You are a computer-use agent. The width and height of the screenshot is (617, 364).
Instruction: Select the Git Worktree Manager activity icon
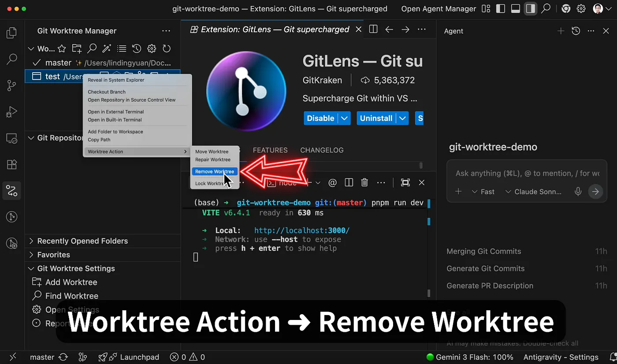click(12, 191)
